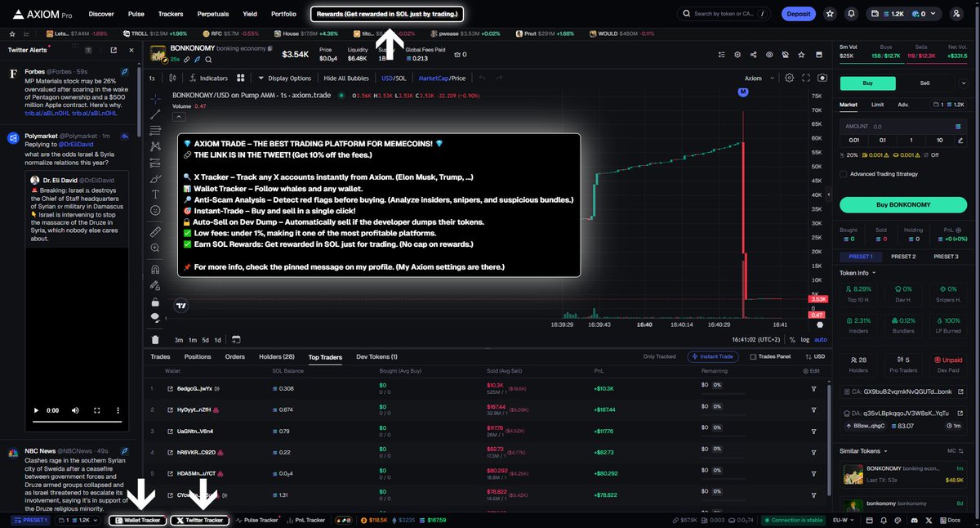Take a chart snapshot with camera icon
This screenshot has height=528, width=980.
[x=822, y=78]
